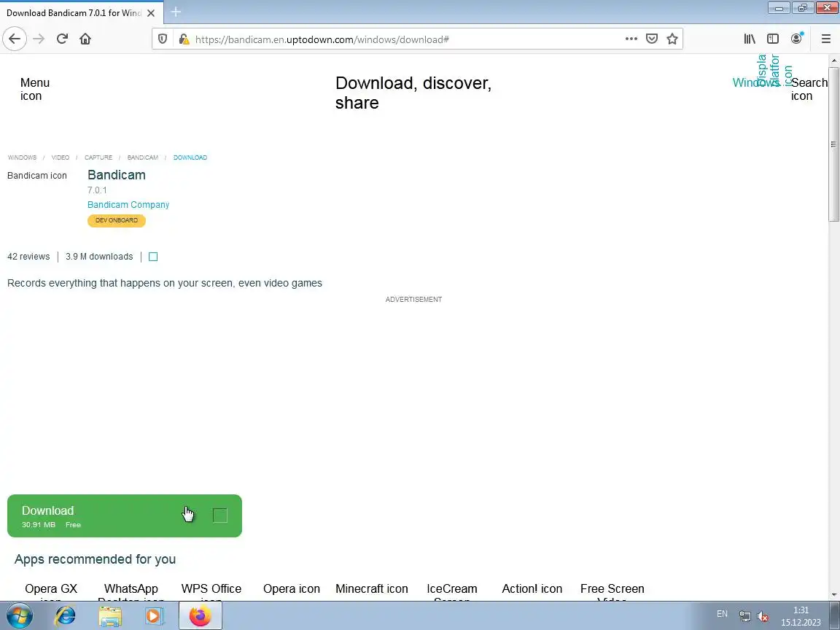Open the taskbar clock and date
This screenshot has width=840, height=630.
801,616
